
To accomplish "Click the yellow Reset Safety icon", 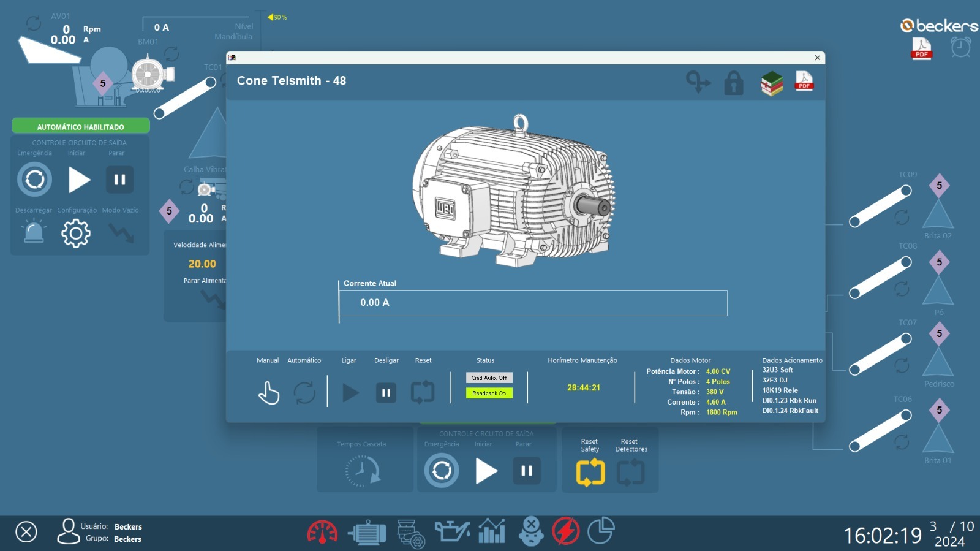I will pos(590,473).
